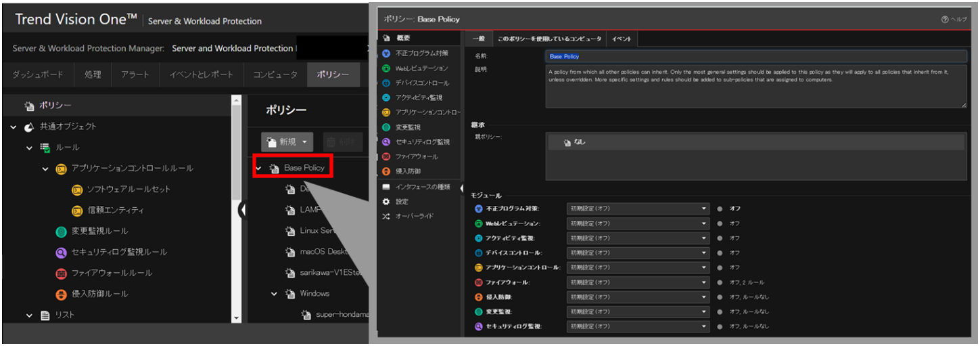Open 不正プログラム対策 in the policy sidebar
Viewport: 980px width, 346px height.
422,53
